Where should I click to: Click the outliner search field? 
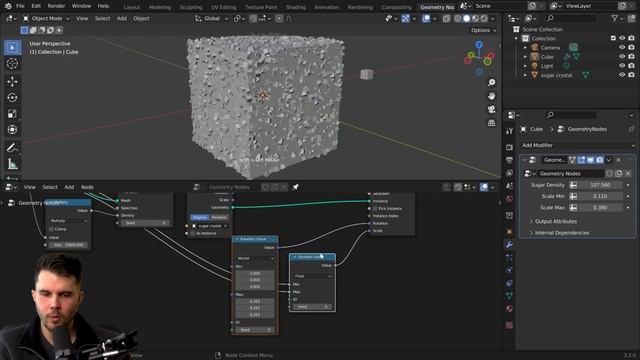point(571,18)
